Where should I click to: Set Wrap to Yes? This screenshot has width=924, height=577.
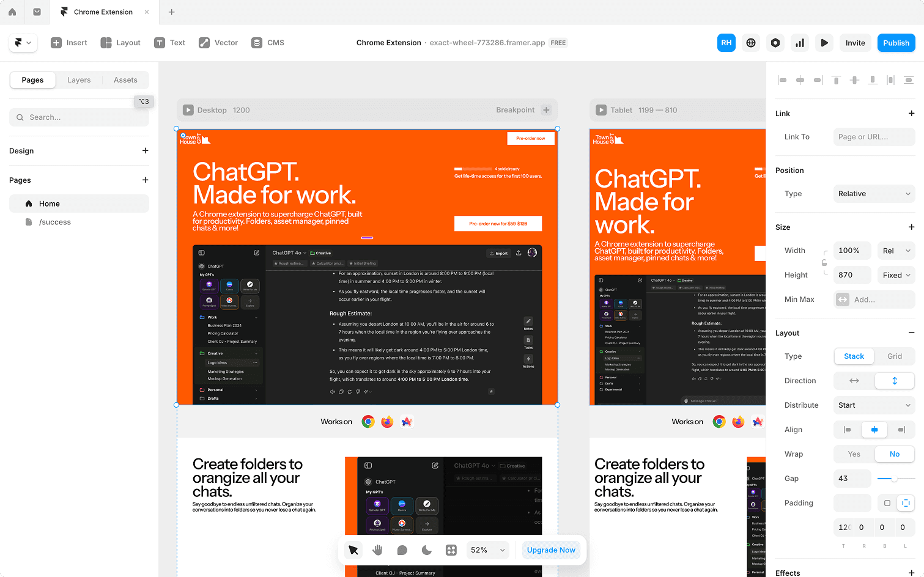pos(854,454)
